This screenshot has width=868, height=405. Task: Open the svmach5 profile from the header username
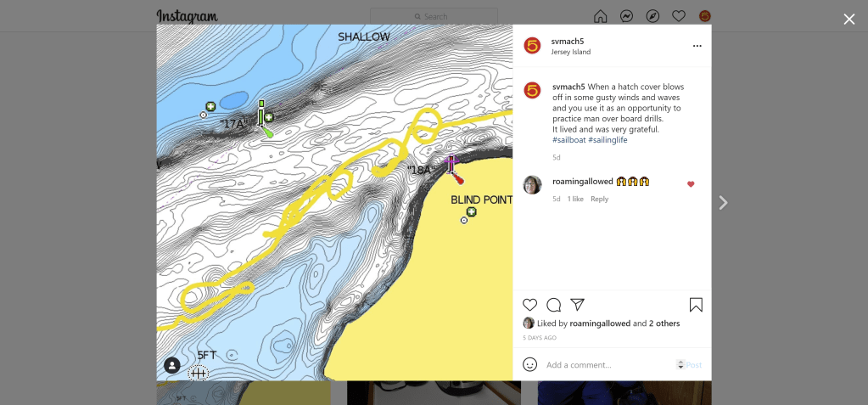[x=568, y=42]
